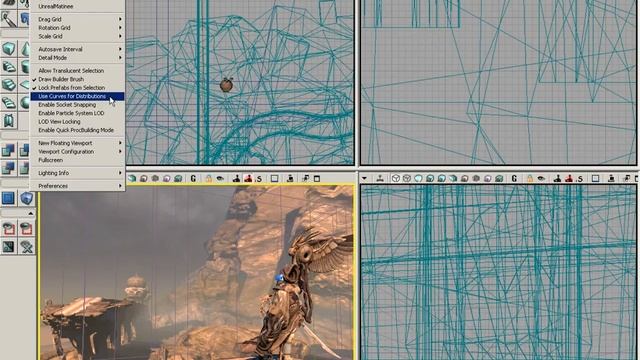640x360 pixels.
Task: Select the Cube brush builder tool
Action: coord(8,49)
